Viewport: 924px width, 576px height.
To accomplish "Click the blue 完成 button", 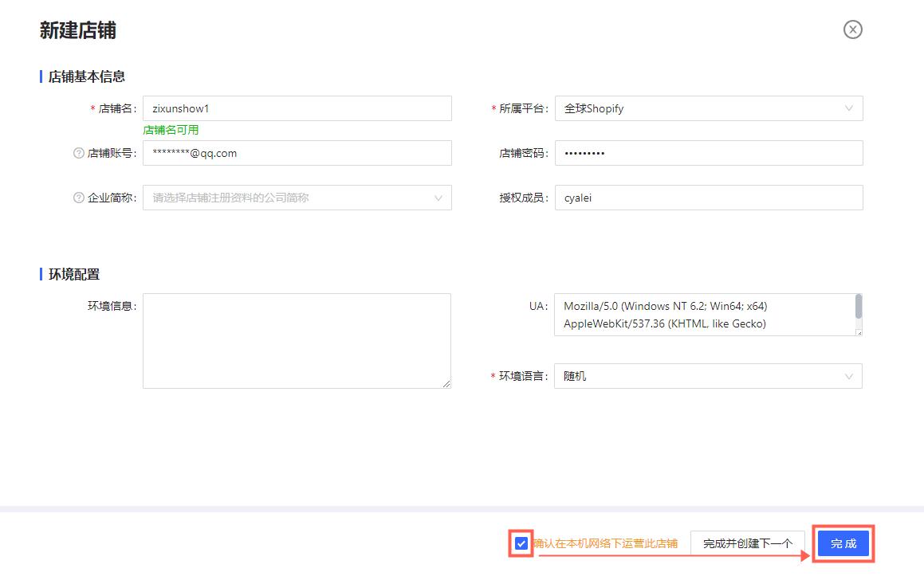I will coord(843,543).
